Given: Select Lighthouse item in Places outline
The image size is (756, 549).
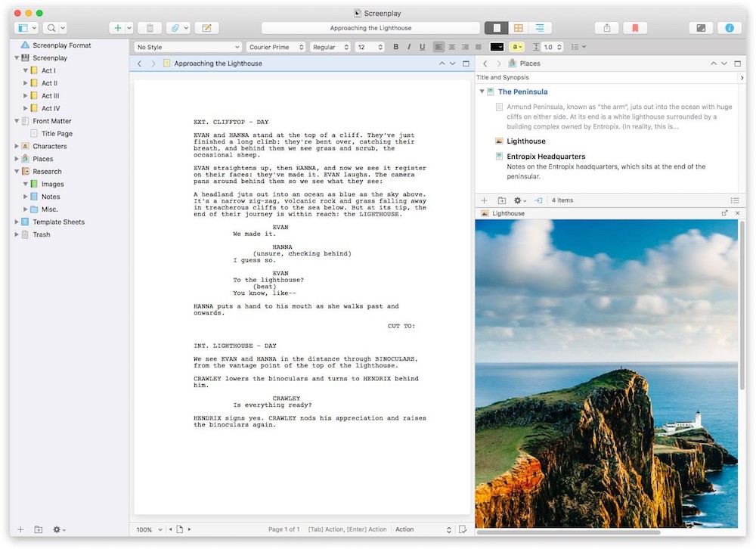Looking at the screenshot, I should pos(526,141).
